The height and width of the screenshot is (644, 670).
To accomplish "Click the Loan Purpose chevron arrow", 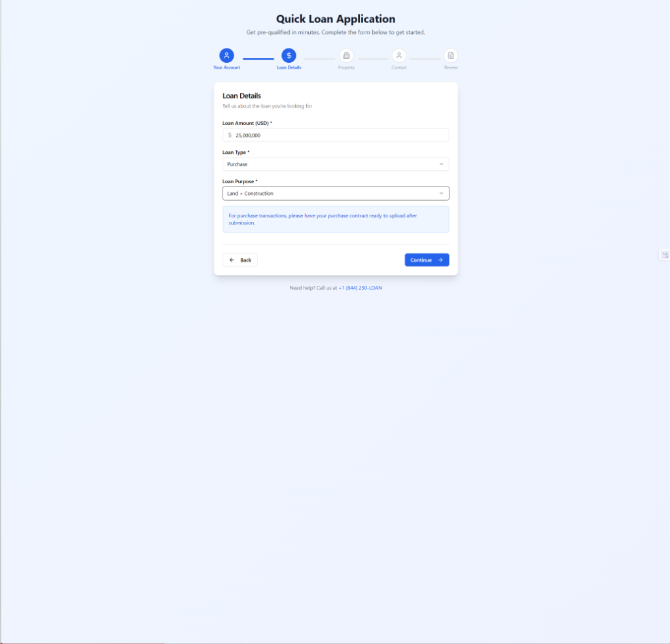I will click(x=442, y=193).
